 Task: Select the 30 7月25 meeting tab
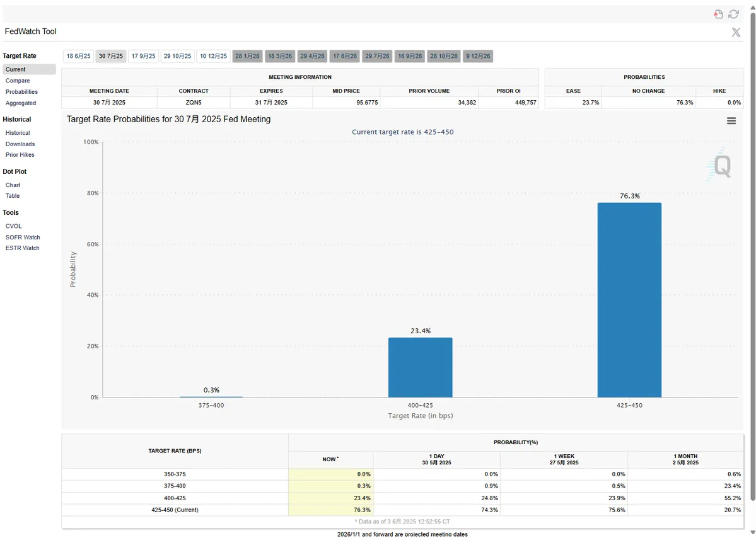[111, 56]
